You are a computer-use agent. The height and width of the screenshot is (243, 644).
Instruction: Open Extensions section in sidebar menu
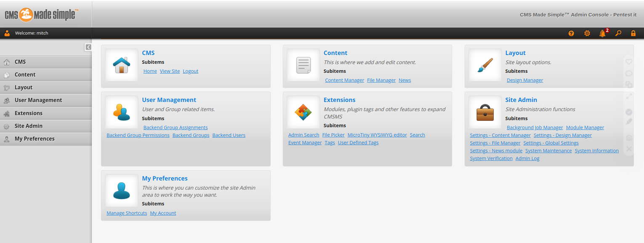[x=46, y=113]
